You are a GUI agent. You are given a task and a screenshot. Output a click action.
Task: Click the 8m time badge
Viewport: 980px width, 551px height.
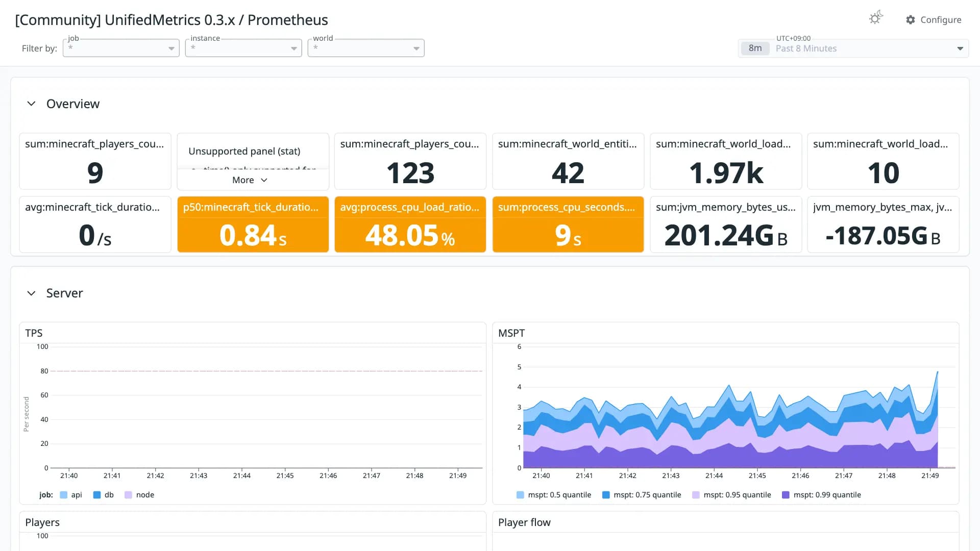coord(755,48)
